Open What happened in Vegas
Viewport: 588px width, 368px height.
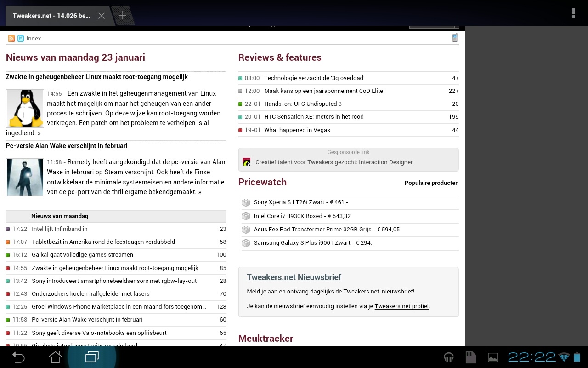pos(297,130)
